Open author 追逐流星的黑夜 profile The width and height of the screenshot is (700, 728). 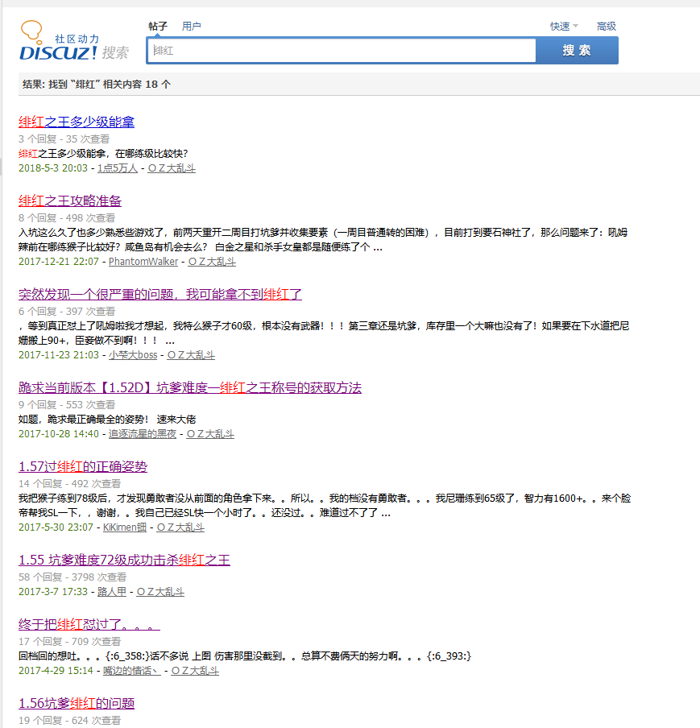pyautogui.click(x=143, y=434)
